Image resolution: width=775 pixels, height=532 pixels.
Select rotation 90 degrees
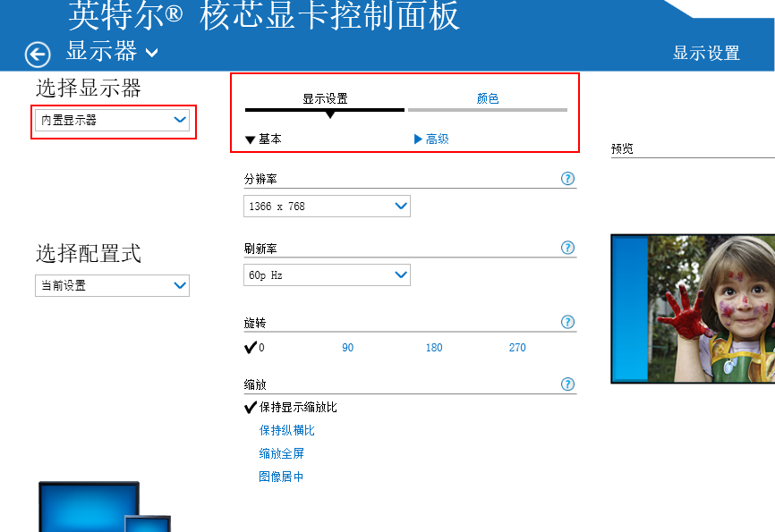(x=347, y=348)
